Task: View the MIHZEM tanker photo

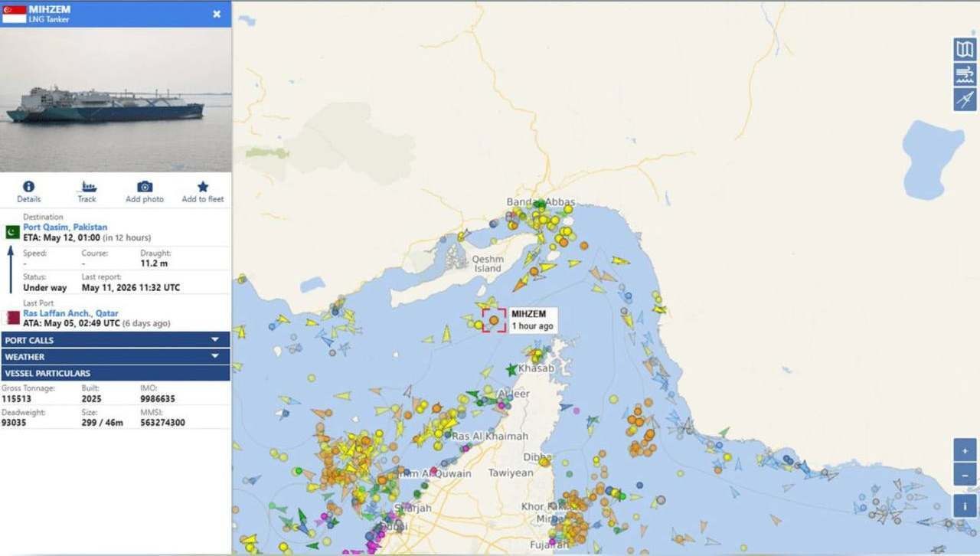Action: click(116, 100)
